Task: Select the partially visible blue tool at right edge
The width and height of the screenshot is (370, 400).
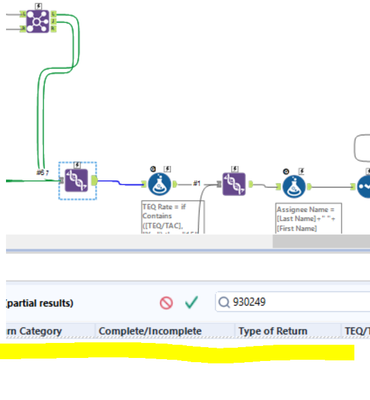Action: pos(364,187)
